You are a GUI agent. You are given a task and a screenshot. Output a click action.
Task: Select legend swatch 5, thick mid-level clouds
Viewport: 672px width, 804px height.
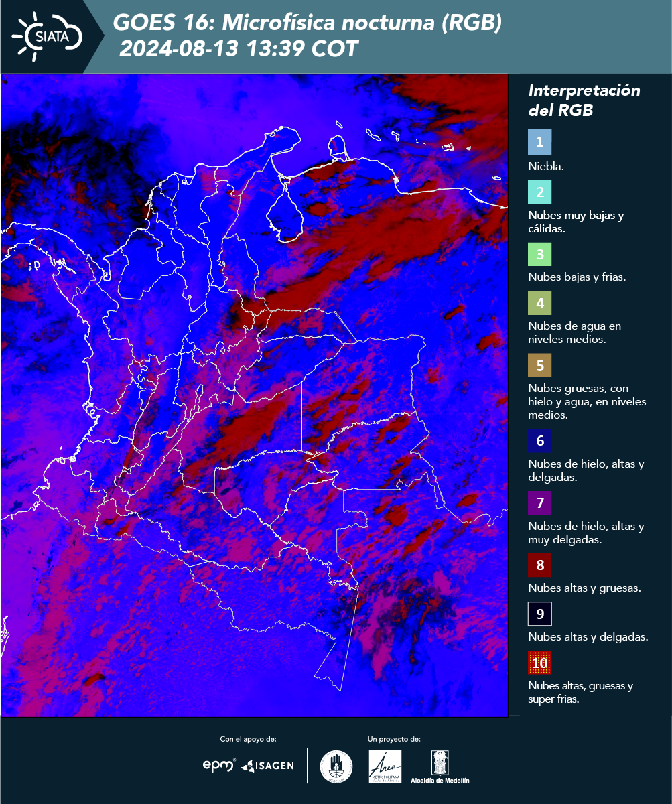(539, 366)
